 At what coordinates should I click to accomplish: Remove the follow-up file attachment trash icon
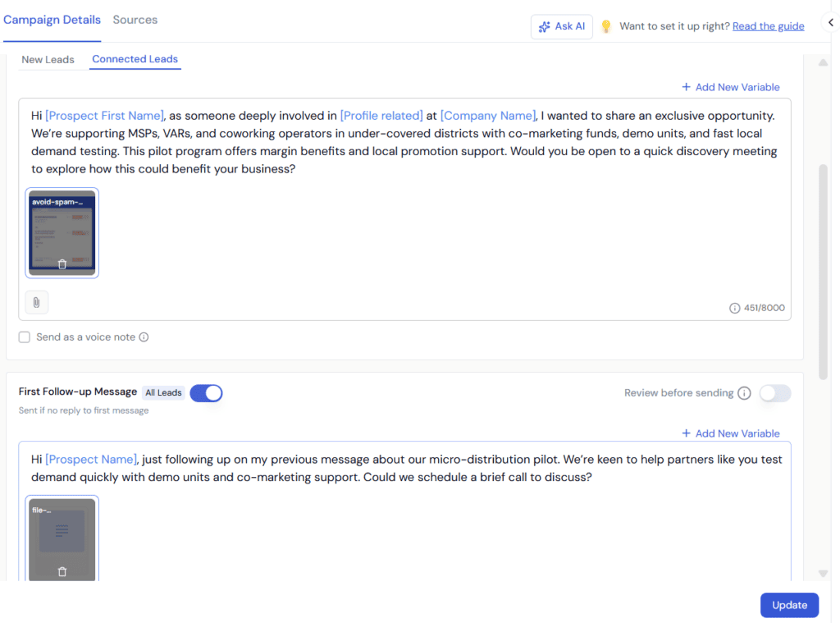[x=62, y=571]
